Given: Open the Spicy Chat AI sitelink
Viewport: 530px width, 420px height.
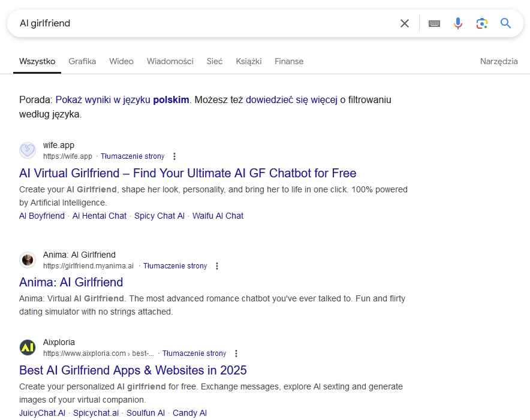Looking at the screenshot, I should pyautogui.click(x=159, y=216).
